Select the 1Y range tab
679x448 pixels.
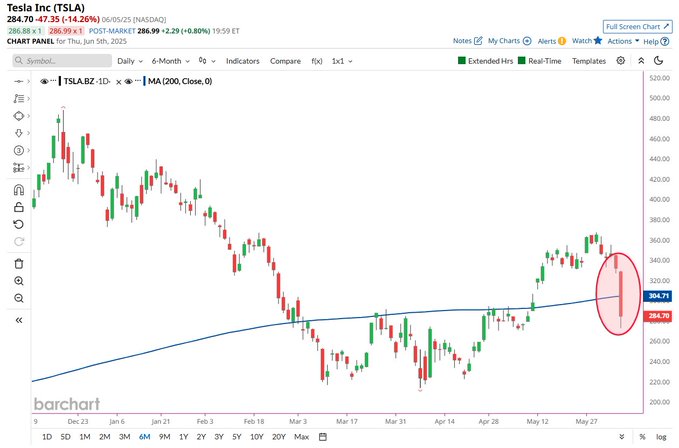[184, 437]
